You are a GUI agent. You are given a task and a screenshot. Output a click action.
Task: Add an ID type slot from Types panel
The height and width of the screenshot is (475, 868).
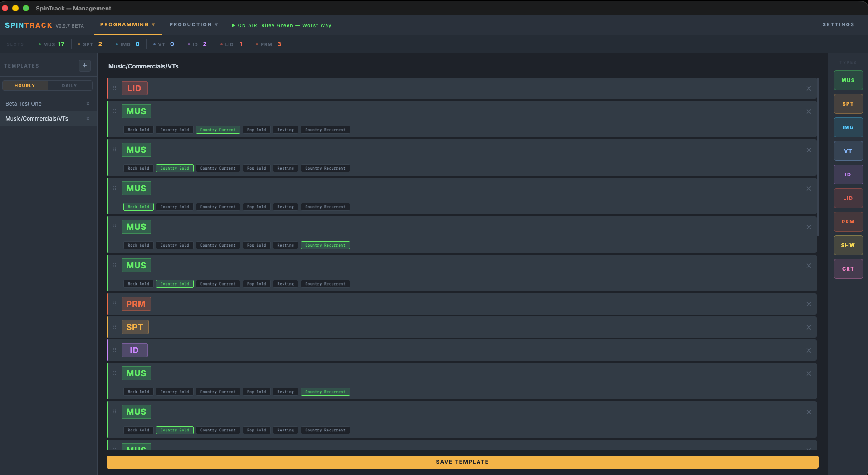point(848,174)
